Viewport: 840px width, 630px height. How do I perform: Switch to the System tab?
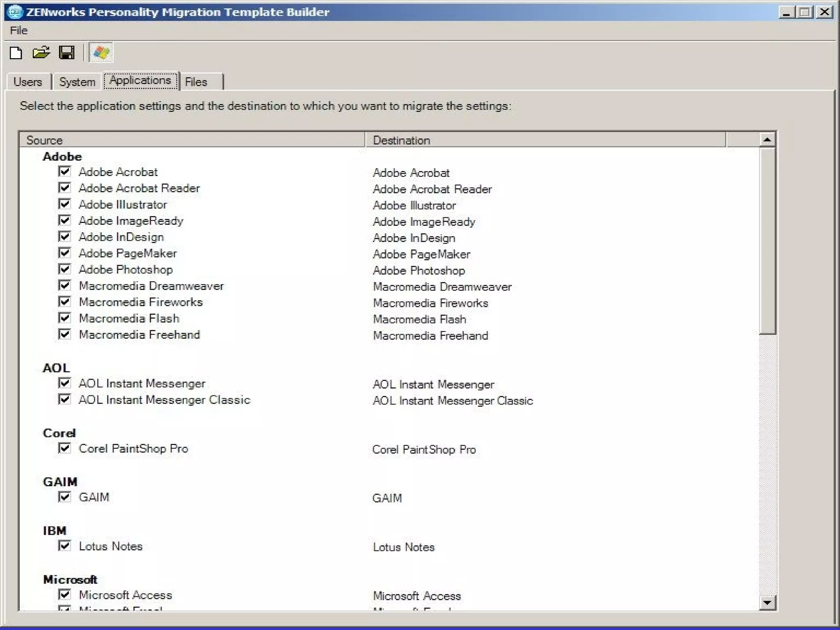click(77, 82)
